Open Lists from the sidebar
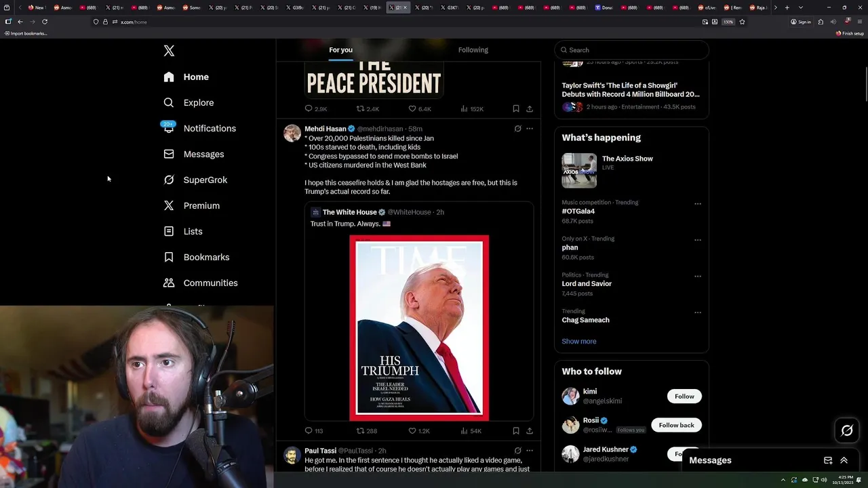 [183, 232]
